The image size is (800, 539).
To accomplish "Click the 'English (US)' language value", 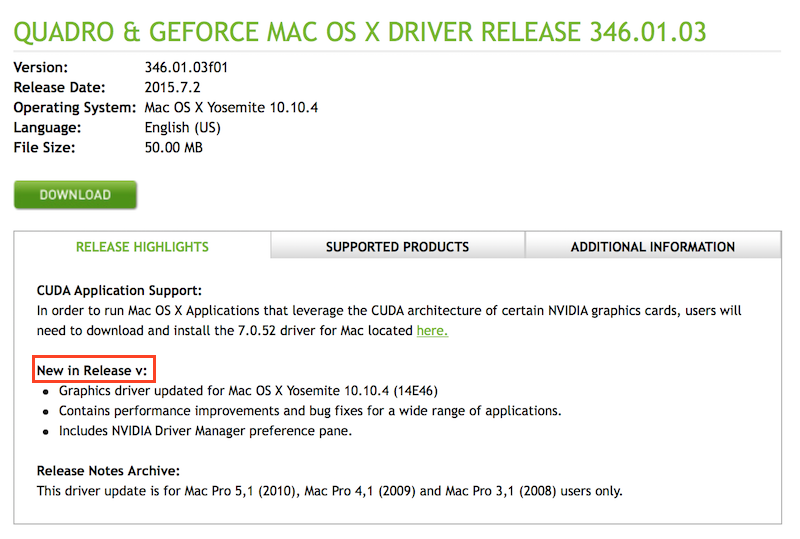I will pyautogui.click(x=183, y=128).
